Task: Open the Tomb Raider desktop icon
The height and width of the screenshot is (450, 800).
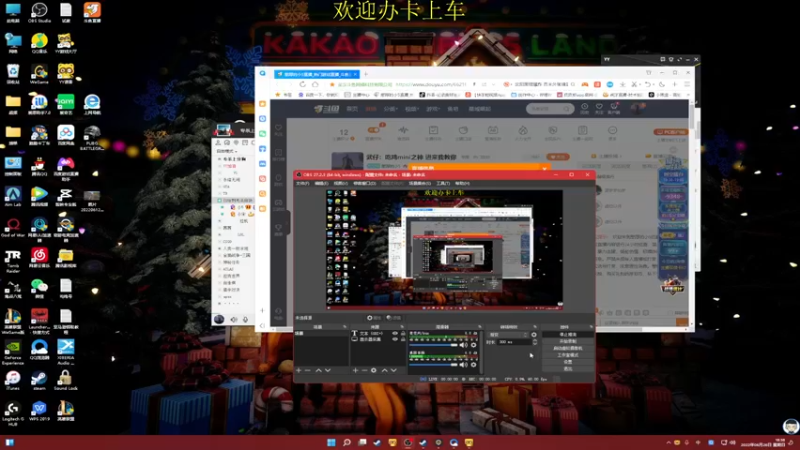Action: point(13,260)
